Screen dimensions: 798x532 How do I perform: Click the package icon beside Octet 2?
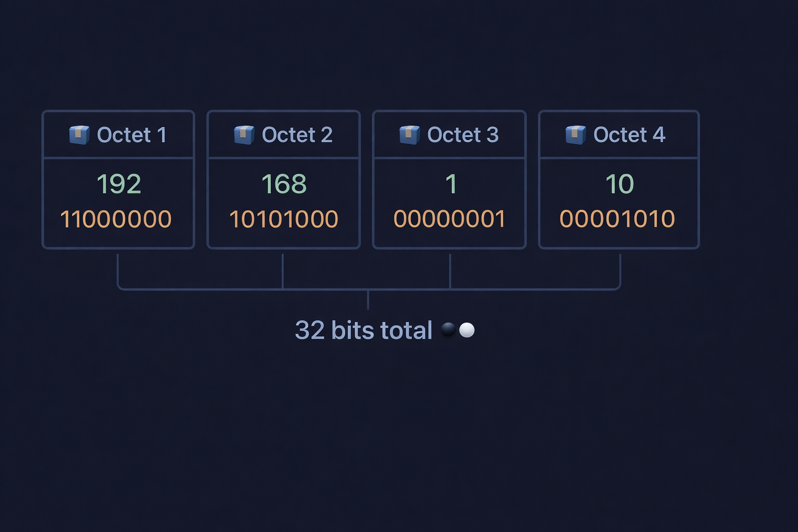click(x=244, y=135)
